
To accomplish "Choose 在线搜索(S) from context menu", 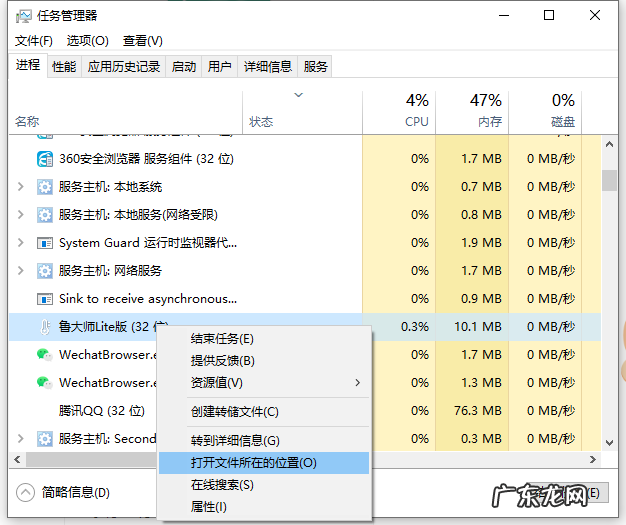I will click(263, 485).
